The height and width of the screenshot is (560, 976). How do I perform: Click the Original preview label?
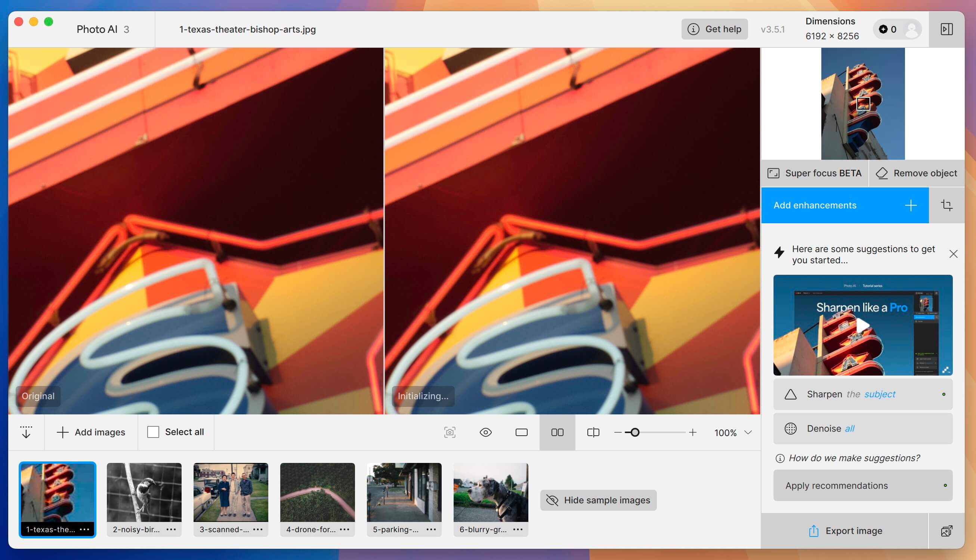(x=38, y=396)
